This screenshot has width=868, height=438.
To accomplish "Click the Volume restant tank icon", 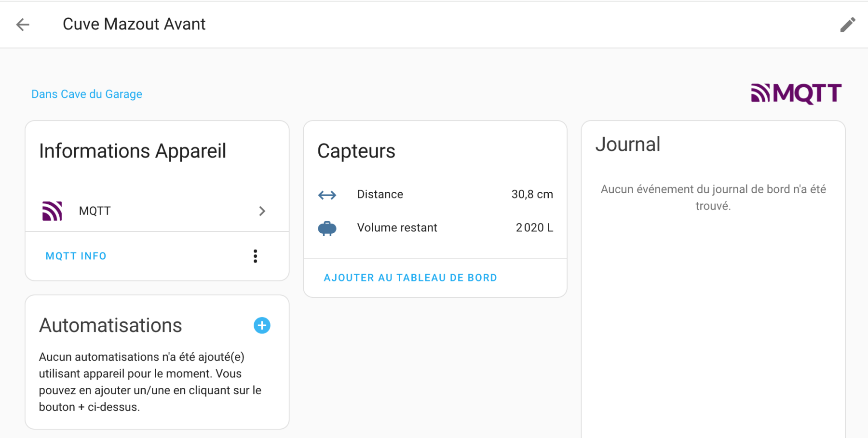I will (327, 228).
